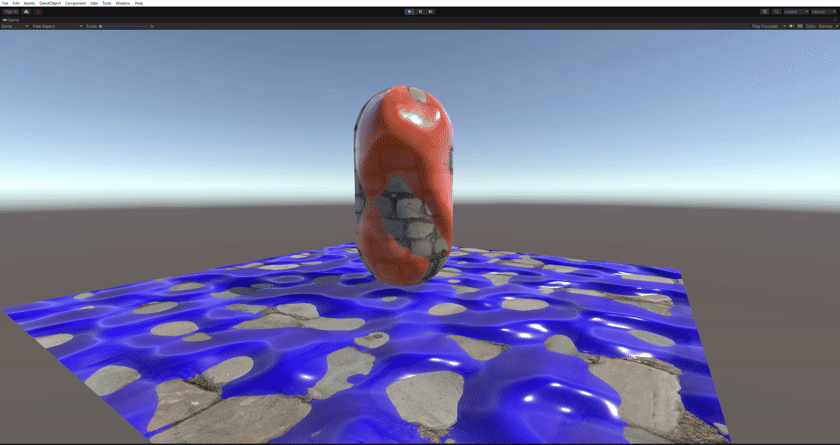The height and width of the screenshot is (445, 840).
Task: Open the Play Focused dropdown
Action: [768, 26]
